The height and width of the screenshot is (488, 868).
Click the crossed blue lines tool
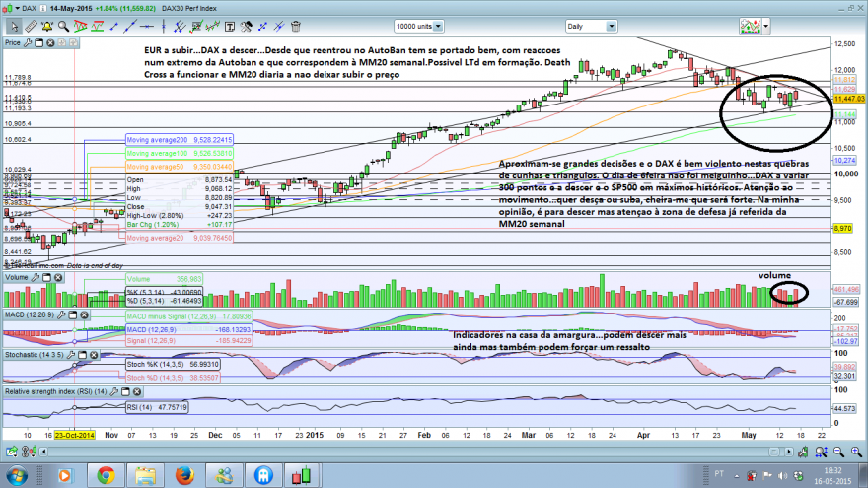point(279,26)
